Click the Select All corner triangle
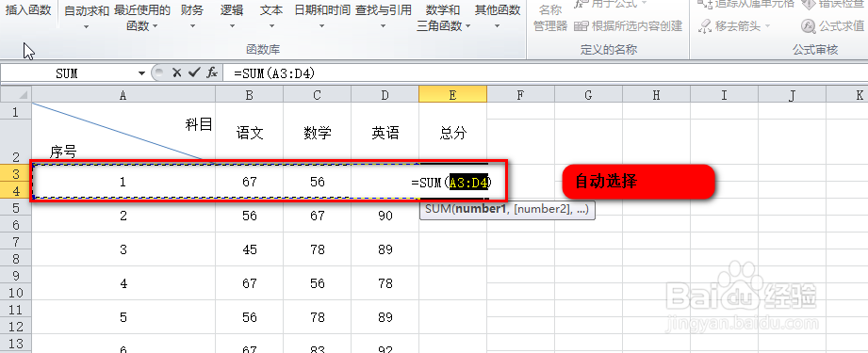The image size is (868, 353). click(x=16, y=95)
